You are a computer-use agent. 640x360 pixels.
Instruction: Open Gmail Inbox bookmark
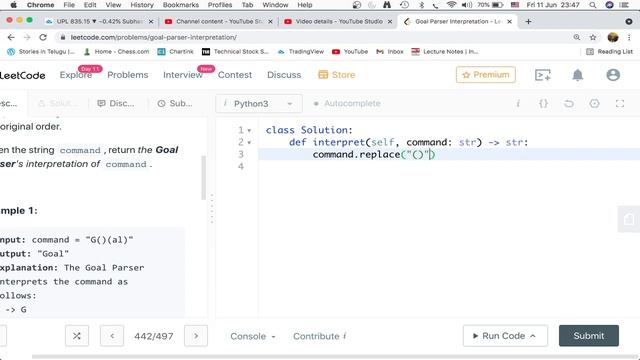[390, 51]
